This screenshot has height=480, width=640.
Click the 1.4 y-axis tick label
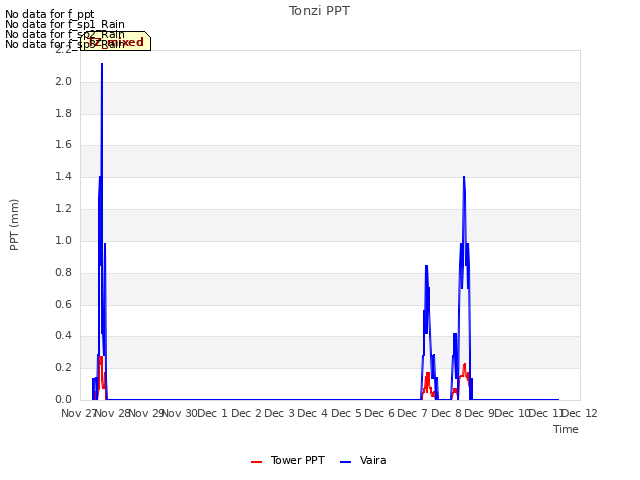(63, 177)
